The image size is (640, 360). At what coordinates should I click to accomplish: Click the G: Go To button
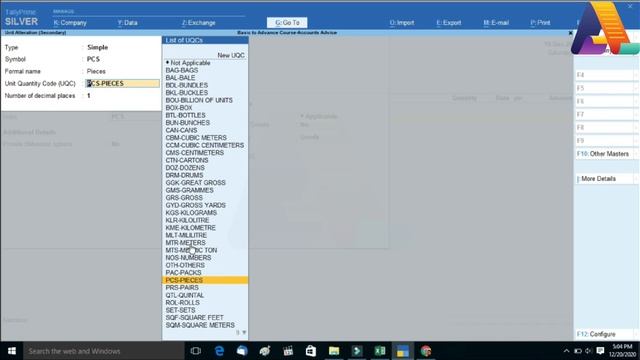tap(287, 22)
